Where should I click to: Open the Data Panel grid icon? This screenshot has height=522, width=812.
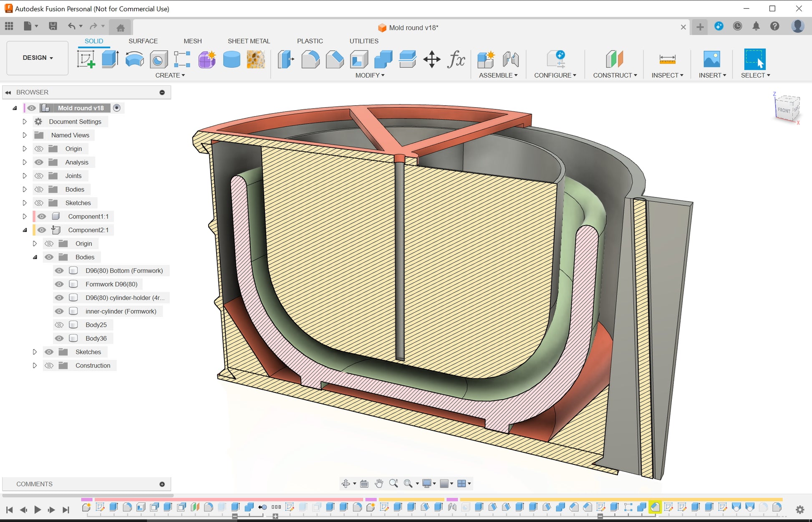click(x=9, y=26)
